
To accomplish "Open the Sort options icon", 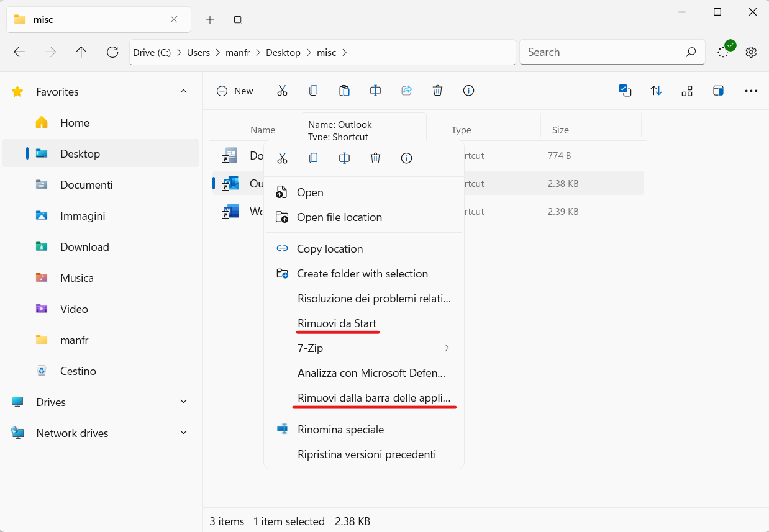I will [656, 91].
